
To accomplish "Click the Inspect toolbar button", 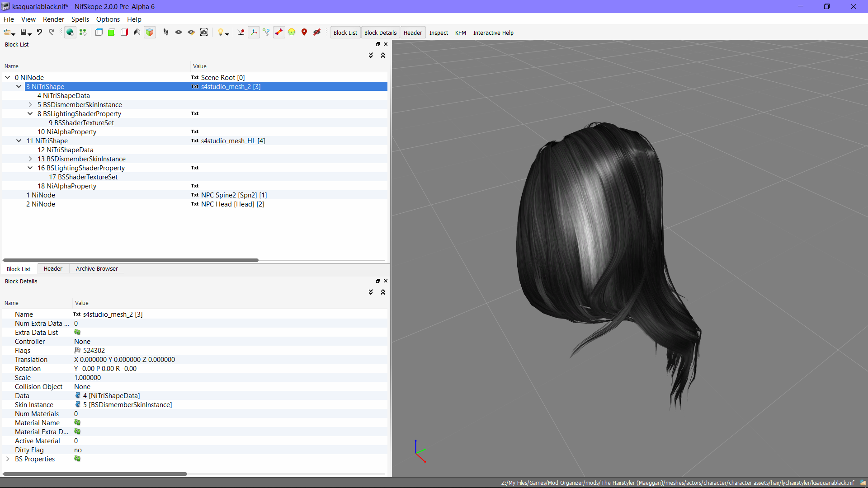I will [x=439, y=33].
